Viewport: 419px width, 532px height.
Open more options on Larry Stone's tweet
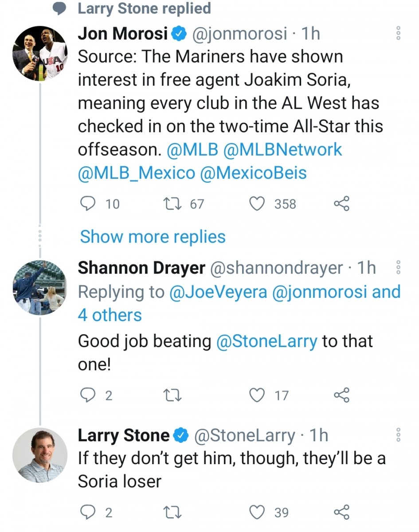pyautogui.click(x=399, y=434)
